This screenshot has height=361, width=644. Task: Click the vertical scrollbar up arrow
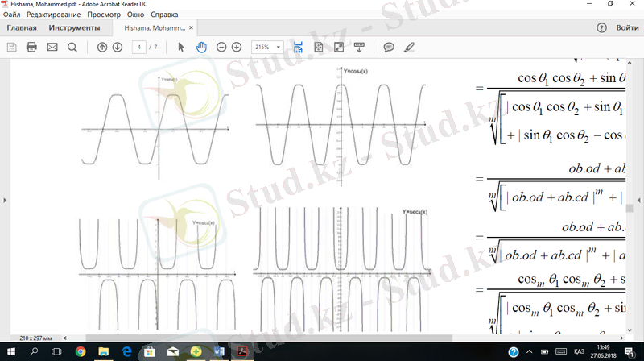[x=630, y=63]
